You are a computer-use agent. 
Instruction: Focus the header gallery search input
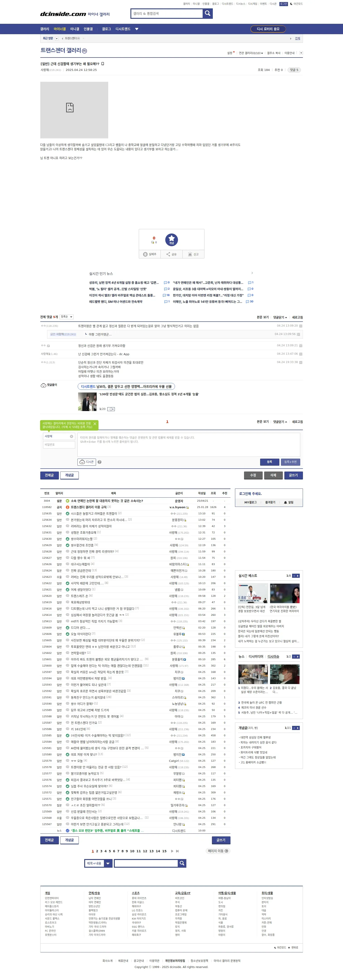tap(167, 13)
